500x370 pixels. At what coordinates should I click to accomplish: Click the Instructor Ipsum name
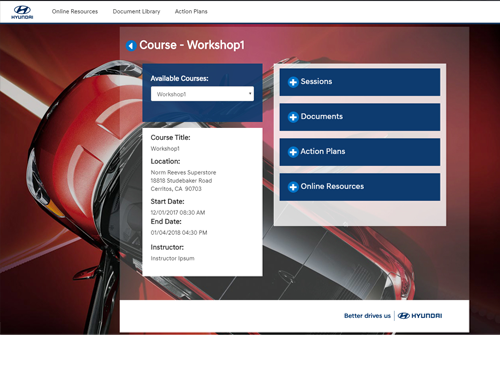172,258
